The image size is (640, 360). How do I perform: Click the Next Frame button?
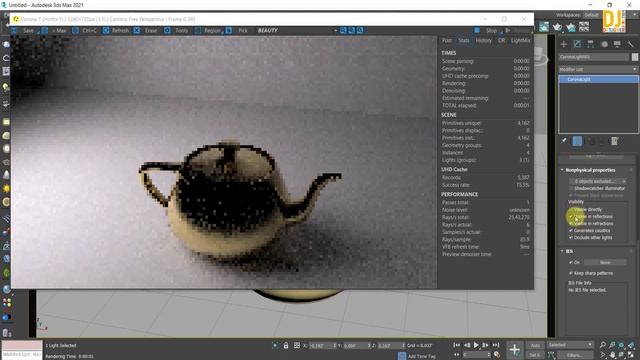pos(486,345)
